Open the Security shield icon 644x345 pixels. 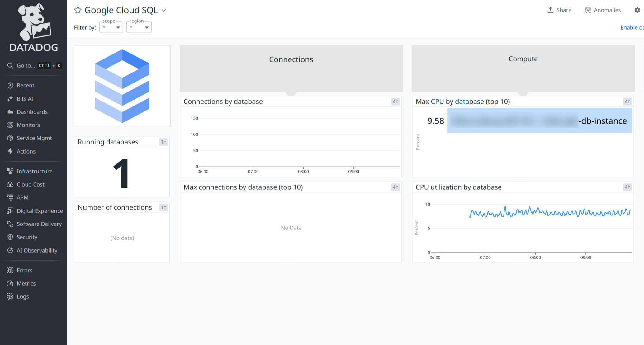10,237
